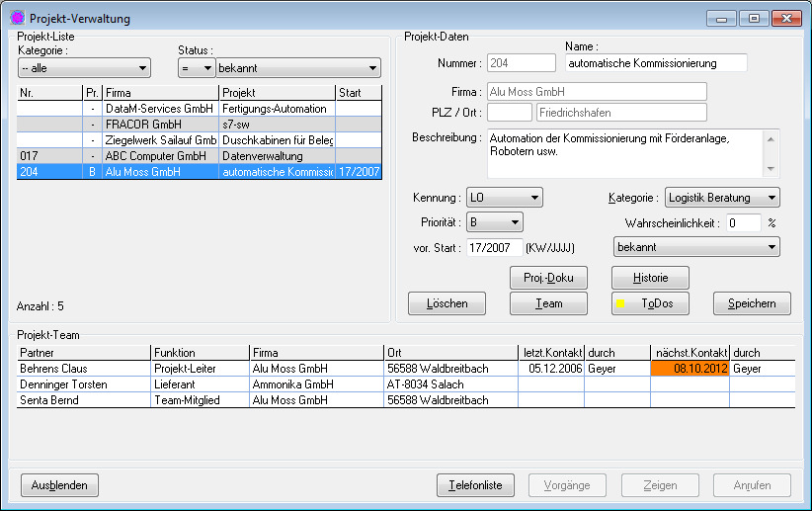This screenshot has height=511, width=812.
Task: Expand the Kennung LO dropdown
Action: coord(505,197)
